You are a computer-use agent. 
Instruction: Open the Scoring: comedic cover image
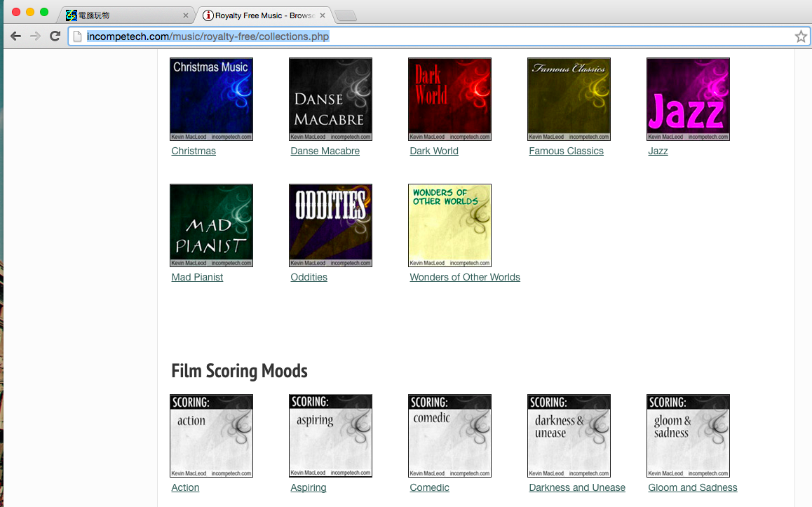(449, 436)
